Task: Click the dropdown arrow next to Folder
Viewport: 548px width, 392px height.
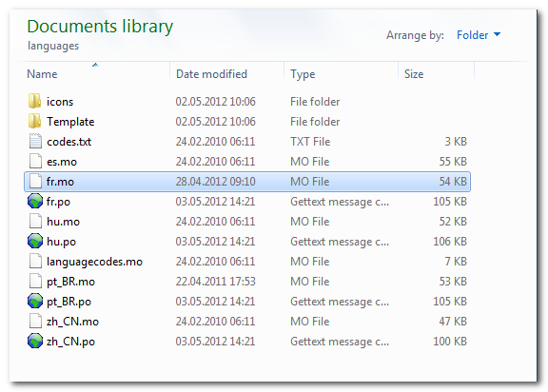Action: (x=497, y=34)
